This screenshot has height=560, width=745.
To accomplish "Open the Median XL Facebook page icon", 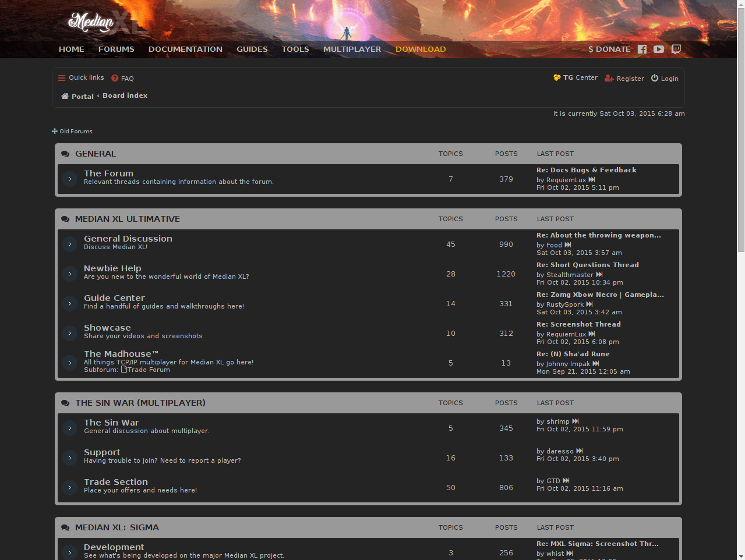I will (x=642, y=49).
